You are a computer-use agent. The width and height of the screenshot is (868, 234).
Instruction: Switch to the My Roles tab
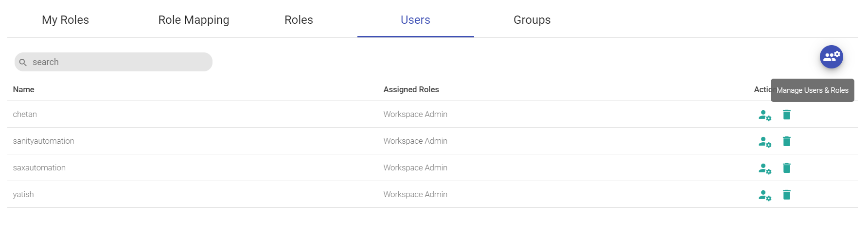point(65,20)
